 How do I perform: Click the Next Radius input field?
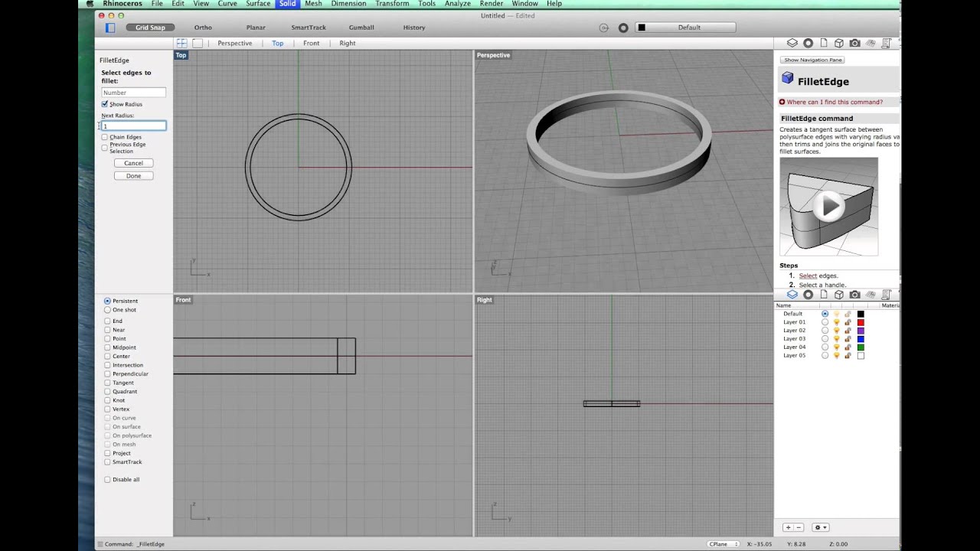tap(134, 126)
